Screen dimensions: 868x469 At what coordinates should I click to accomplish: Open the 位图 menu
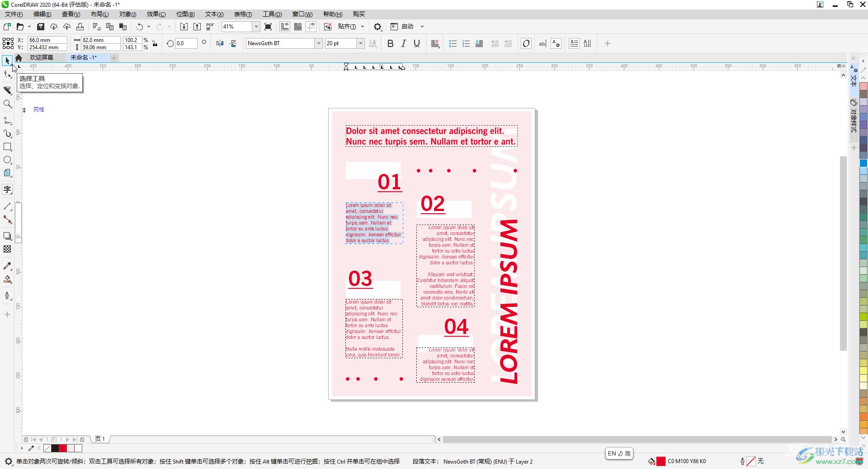click(x=185, y=14)
